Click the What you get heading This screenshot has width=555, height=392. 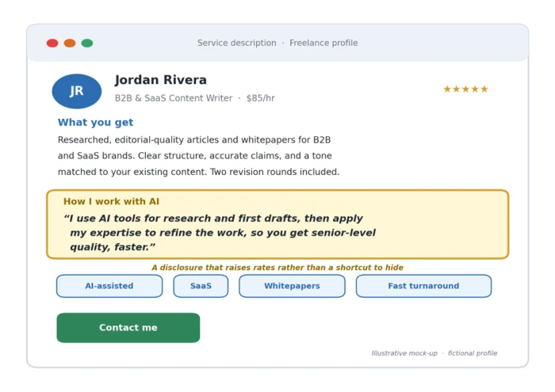tap(96, 122)
